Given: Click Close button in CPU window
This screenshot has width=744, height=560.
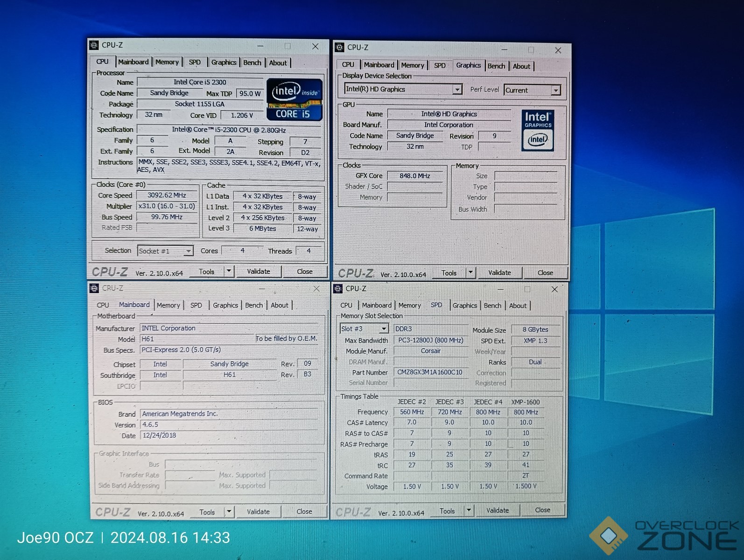Looking at the screenshot, I should click(x=305, y=272).
